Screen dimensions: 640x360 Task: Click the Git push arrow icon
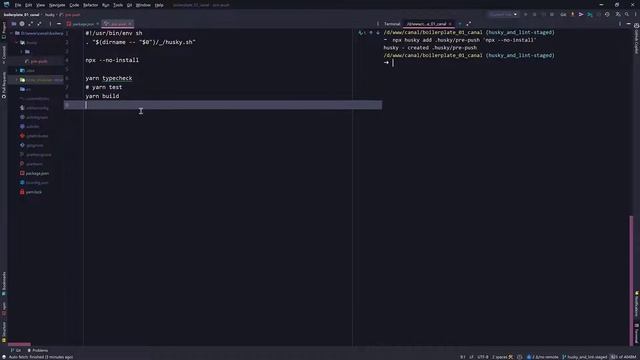pos(590,14)
